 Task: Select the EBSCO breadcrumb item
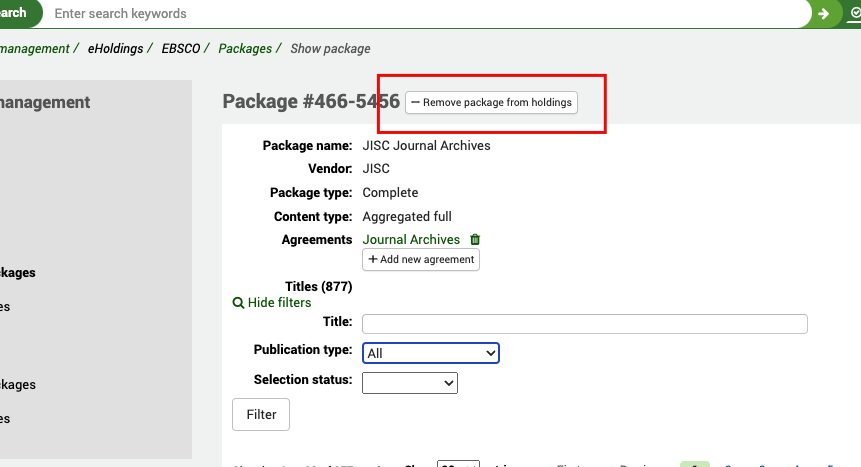(181, 48)
